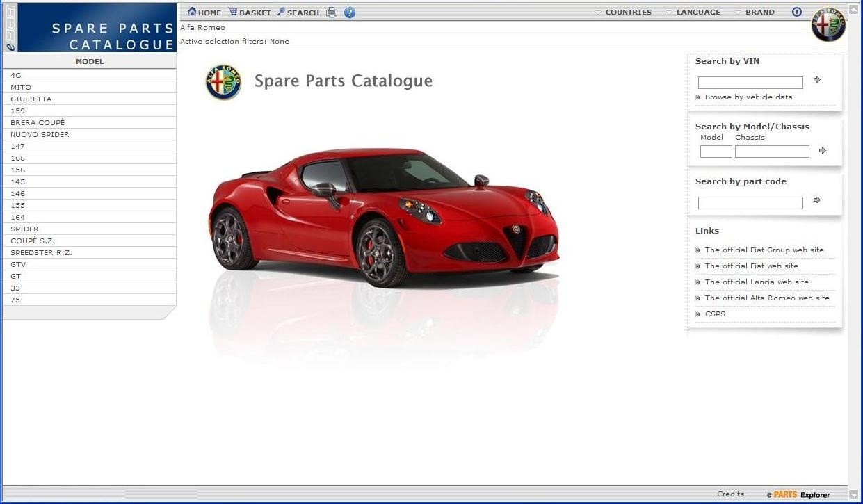Open the official Fiat web site link
The width and height of the screenshot is (863, 504).
[752, 266]
